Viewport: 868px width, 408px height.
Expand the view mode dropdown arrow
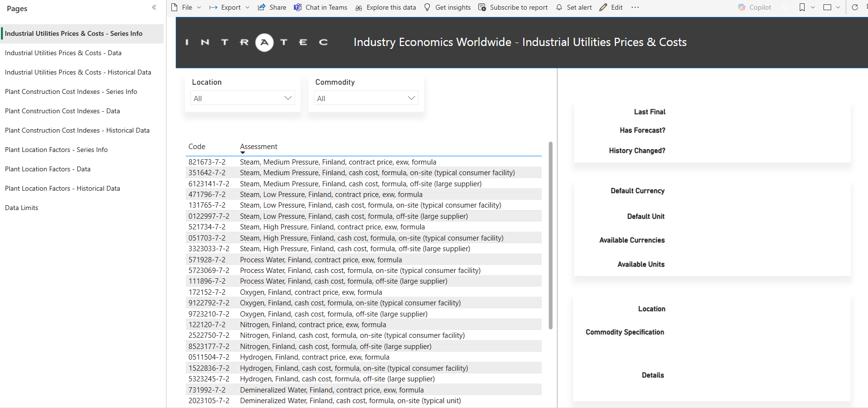tap(838, 7)
